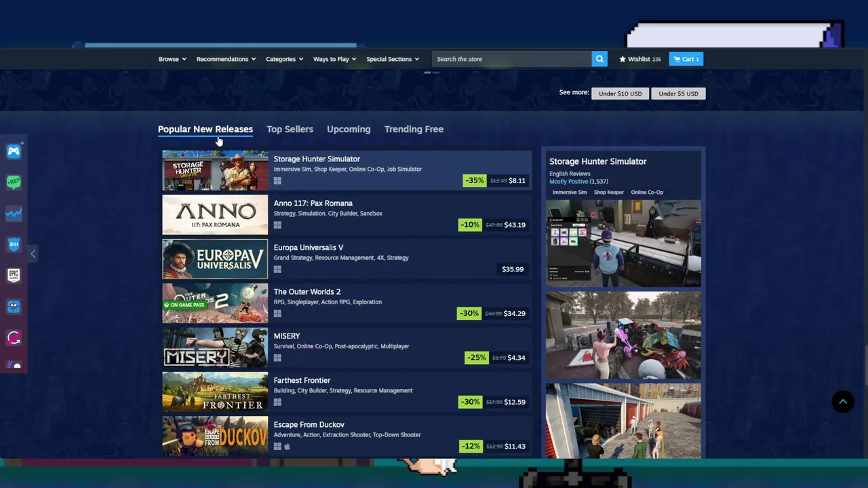Click the Immersive Sim tag in preview panel

[x=569, y=192]
